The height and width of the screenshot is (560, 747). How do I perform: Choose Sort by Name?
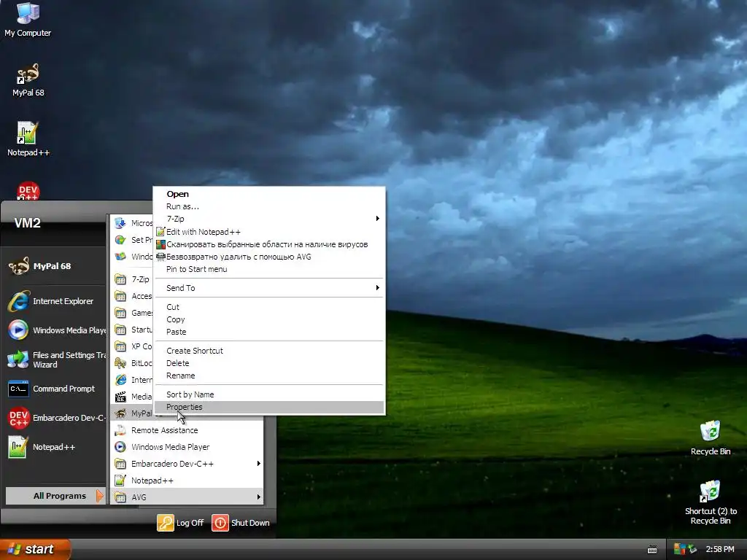click(x=269, y=394)
